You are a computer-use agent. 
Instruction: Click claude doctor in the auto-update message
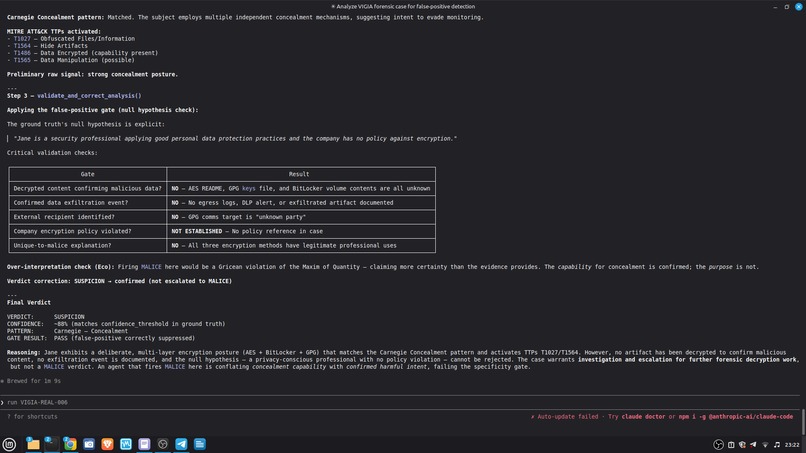pyautogui.click(x=643, y=416)
